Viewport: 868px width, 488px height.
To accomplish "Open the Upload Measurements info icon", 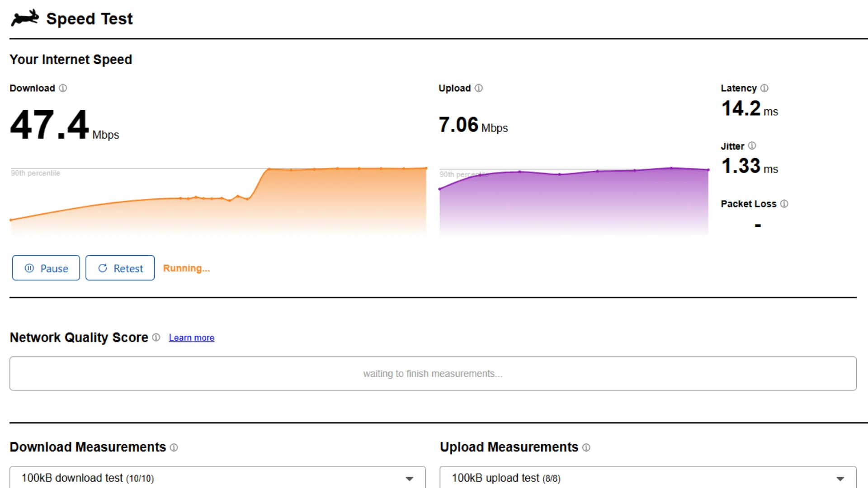I will click(x=586, y=447).
